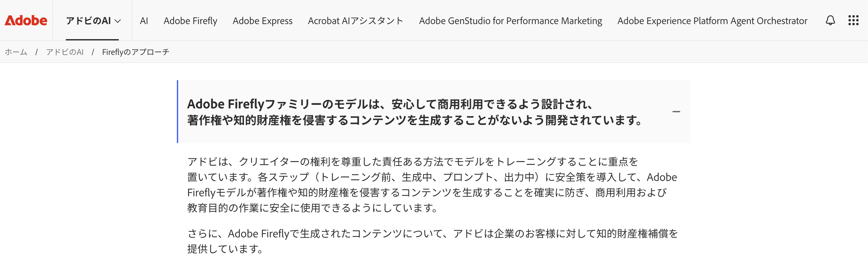
Task: Open the app switcher grid icon
Action: [853, 21]
